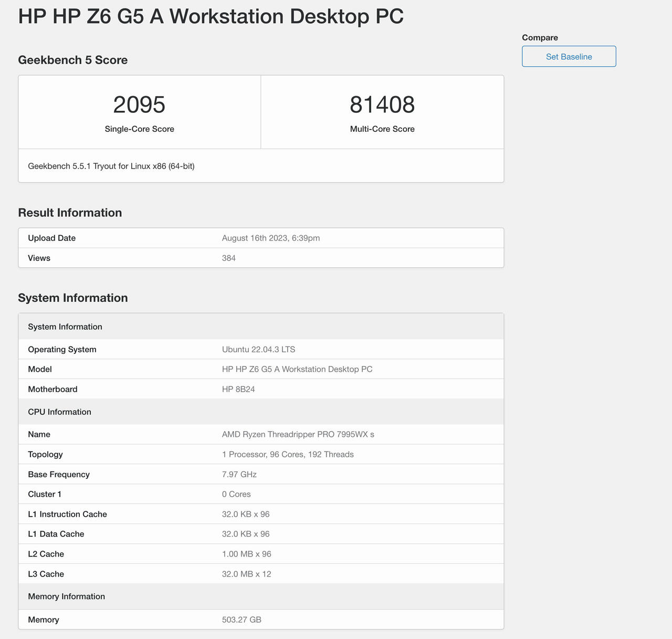Click the Cluster 1 label
The image size is (672, 639).
pos(45,494)
